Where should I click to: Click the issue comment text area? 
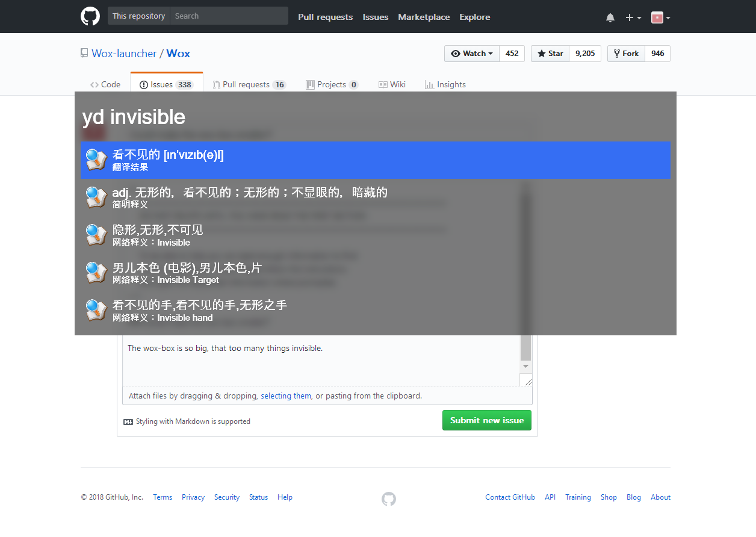(321, 360)
